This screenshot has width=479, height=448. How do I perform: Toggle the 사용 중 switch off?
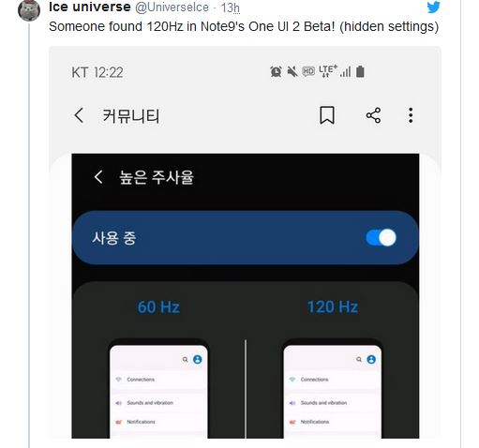pyautogui.click(x=381, y=238)
